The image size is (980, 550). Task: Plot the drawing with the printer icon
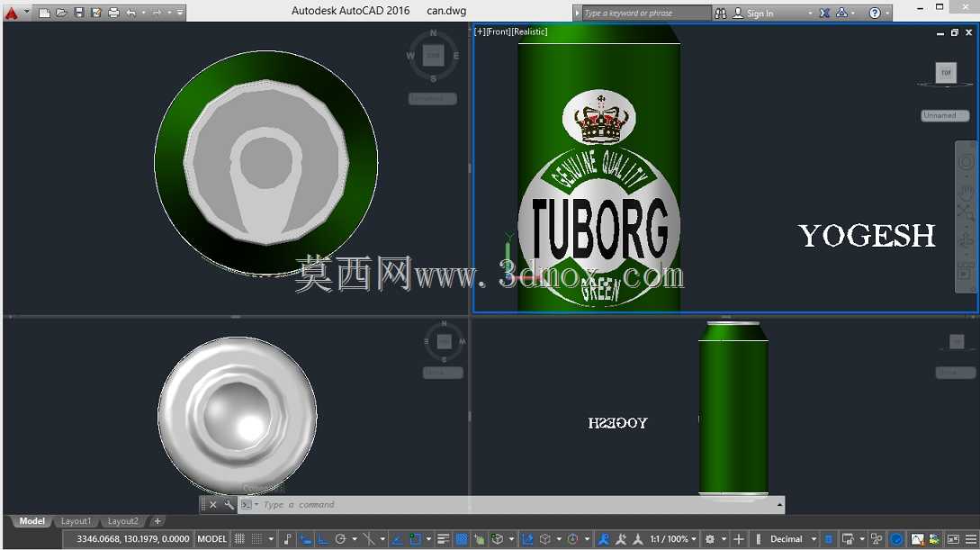[x=113, y=13]
